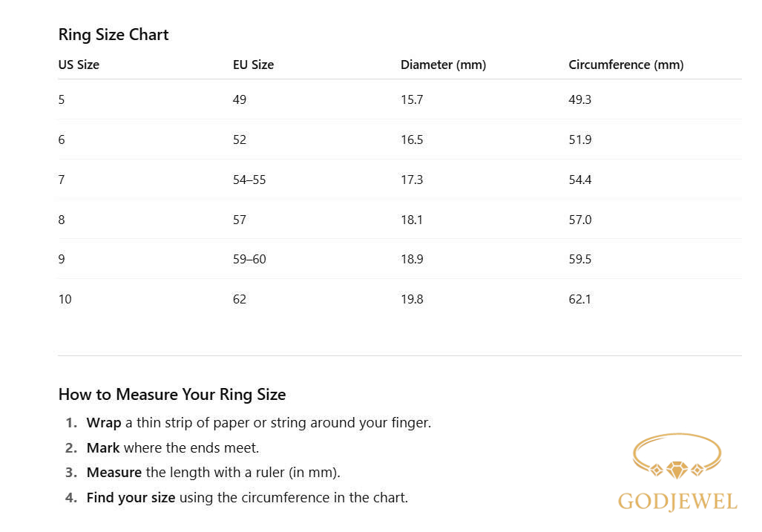Screen dimensions: 762x532
Task: Click the Circumference (mm) column header
Action: (x=625, y=65)
